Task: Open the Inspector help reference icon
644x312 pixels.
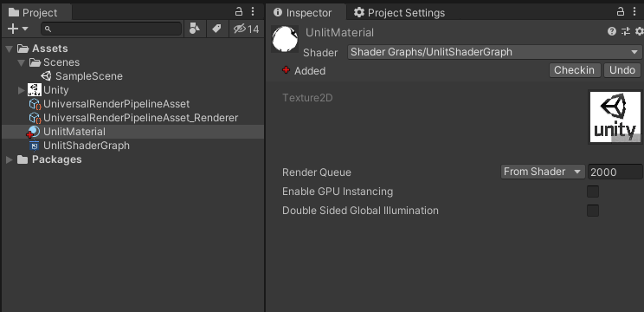Action: click(x=612, y=31)
